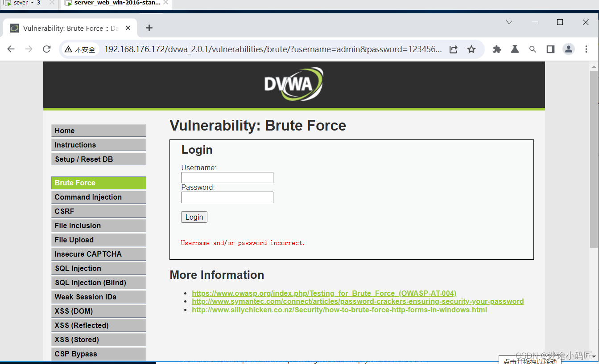Open the profile avatar menu
Screen dimensions: 599x364
pyautogui.click(x=569, y=49)
